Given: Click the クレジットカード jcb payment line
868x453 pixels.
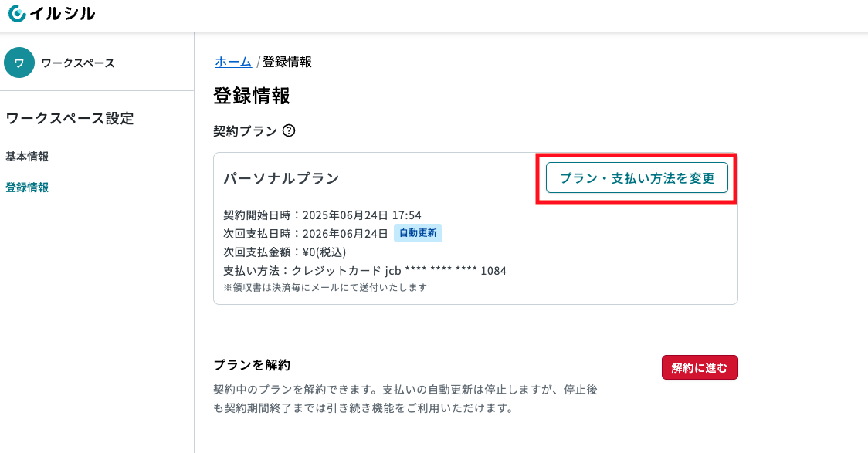Looking at the screenshot, I should tap(364, 271).
